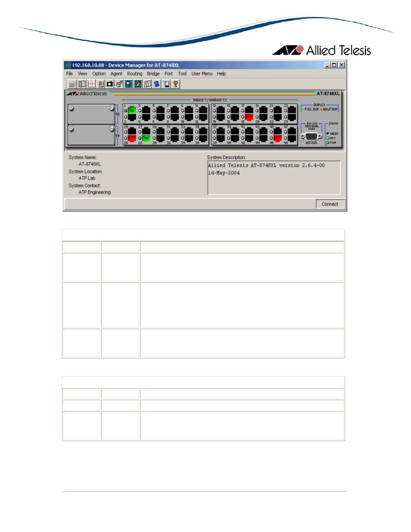Open the File menu
411x532 pixels.
click(x=69, y=74)
